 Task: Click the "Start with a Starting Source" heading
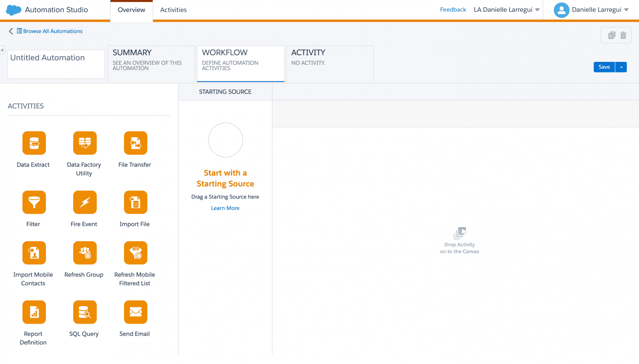coord(226,178)
